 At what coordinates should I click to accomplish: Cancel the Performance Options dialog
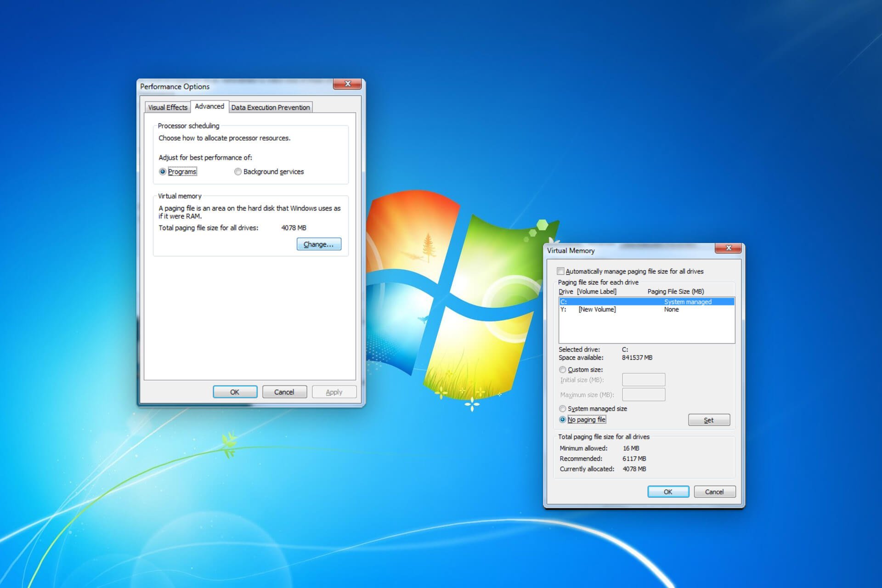[284, 392]
